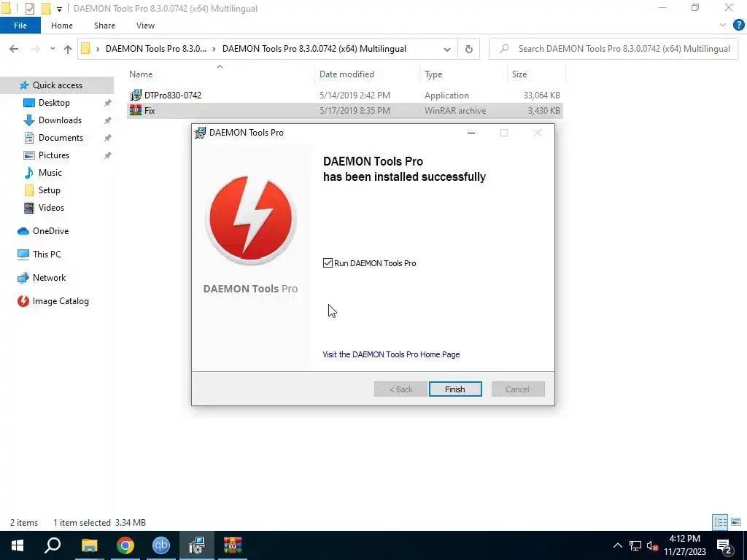
Task: Expand the ribbon with the chevron
Action: pos(723,26)
